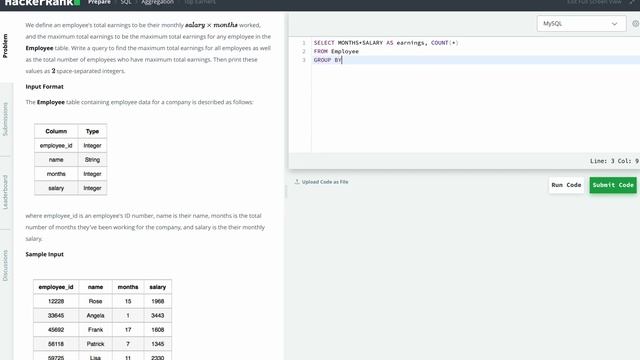Open SQL breadcrumb link
Screen dimensions: 640x360
(x=126, y=2)
